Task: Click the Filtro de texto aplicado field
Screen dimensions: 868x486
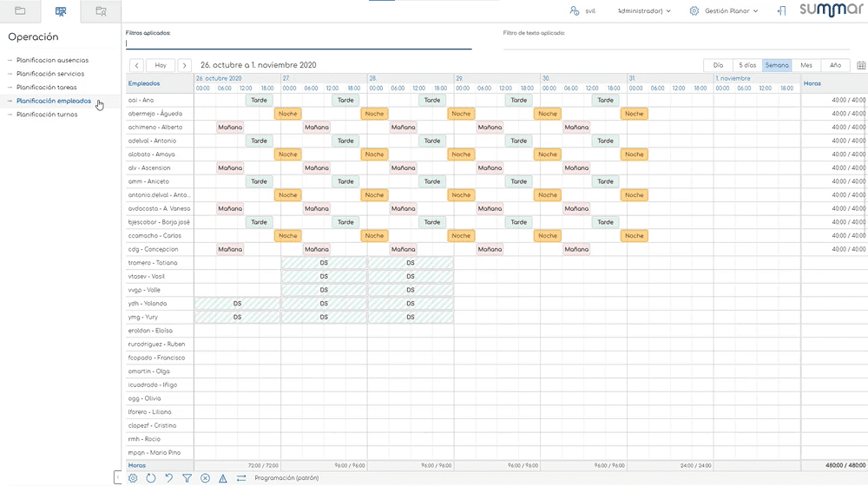Action: coord(676,43)
